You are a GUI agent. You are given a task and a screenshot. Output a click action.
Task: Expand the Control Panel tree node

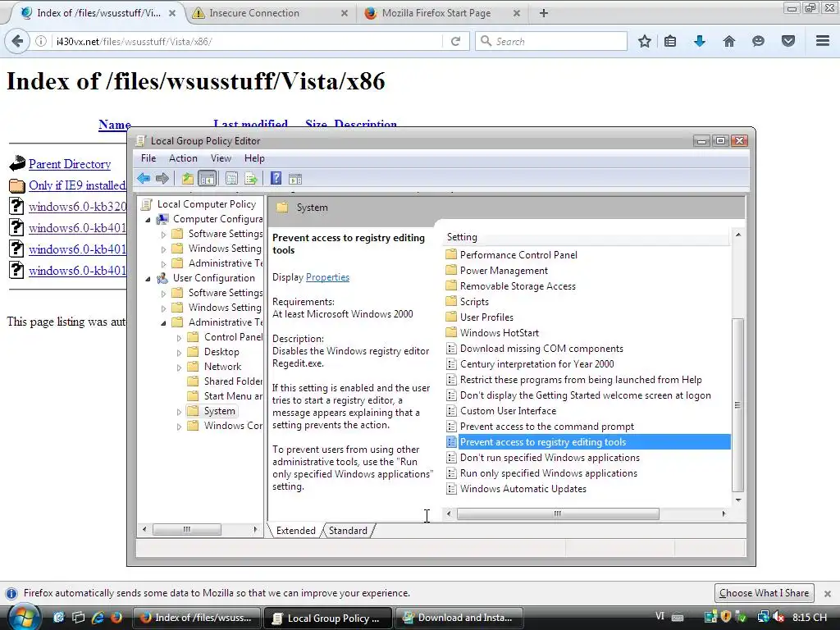[179, 337]
